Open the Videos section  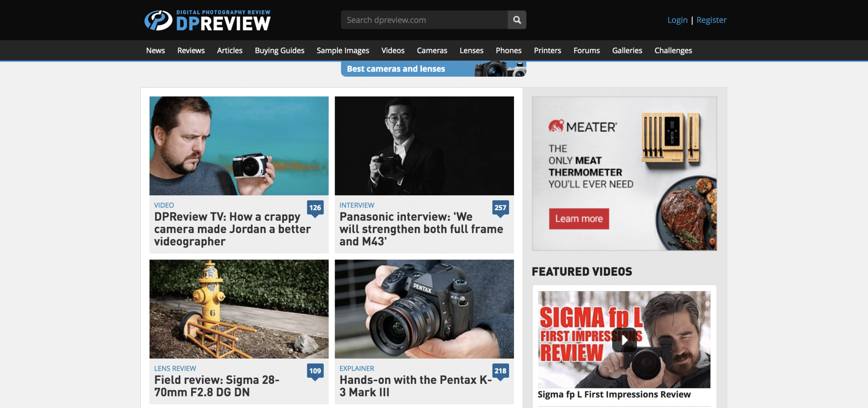[393, 51]
